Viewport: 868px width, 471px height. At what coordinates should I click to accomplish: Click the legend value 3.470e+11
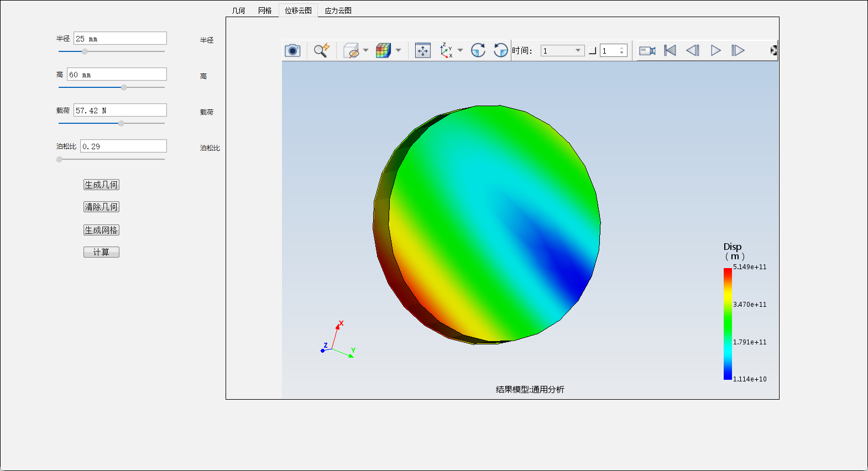pyautogui.click(x=750, y=305)
